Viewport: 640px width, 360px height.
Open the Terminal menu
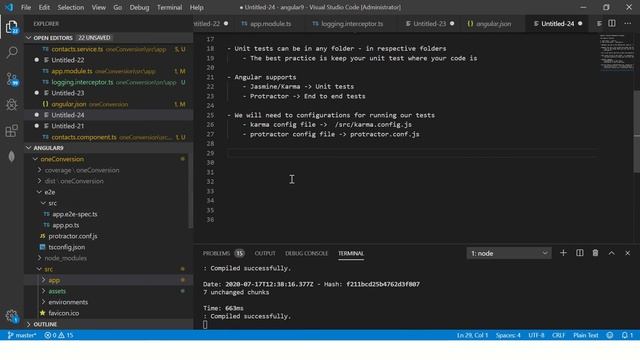point(169,7)
